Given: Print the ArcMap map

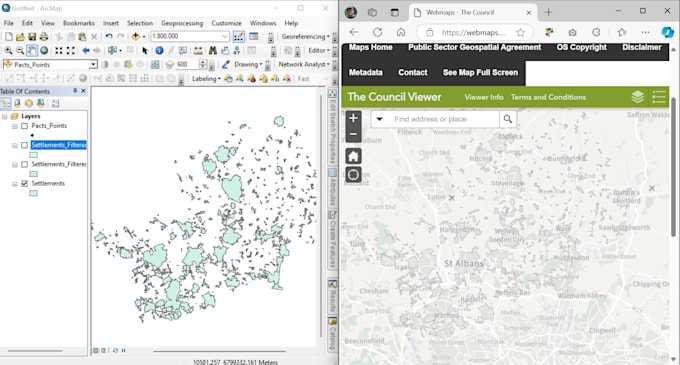Looking at the screenshot, I should tap(43, 36).
